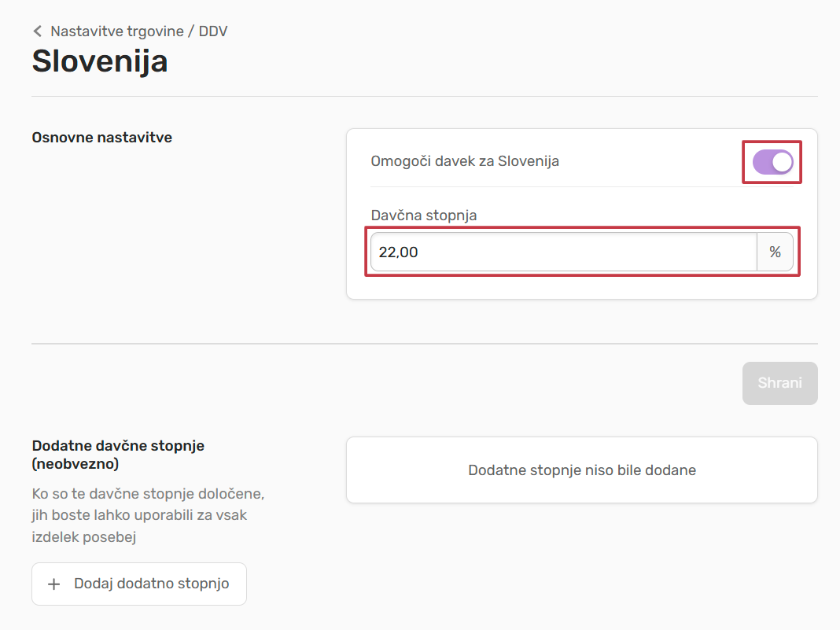
Task: Click the back chevron arrow icon
Action: pos(37,31)
